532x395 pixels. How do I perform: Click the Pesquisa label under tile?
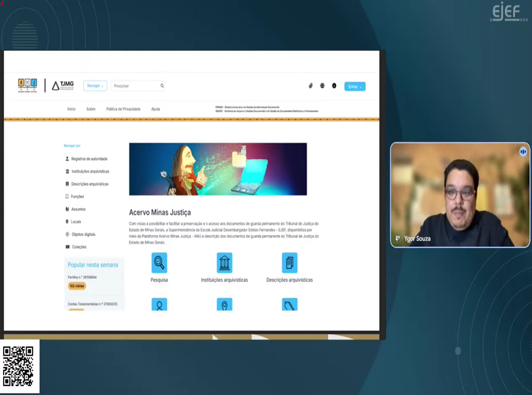[x=159, y=280]
